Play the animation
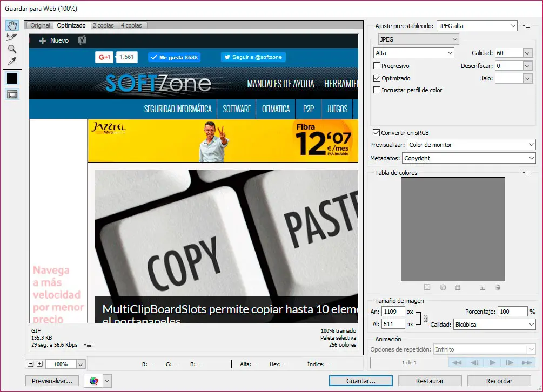This screenshot has height=392, width=543. tap(492, 363)
